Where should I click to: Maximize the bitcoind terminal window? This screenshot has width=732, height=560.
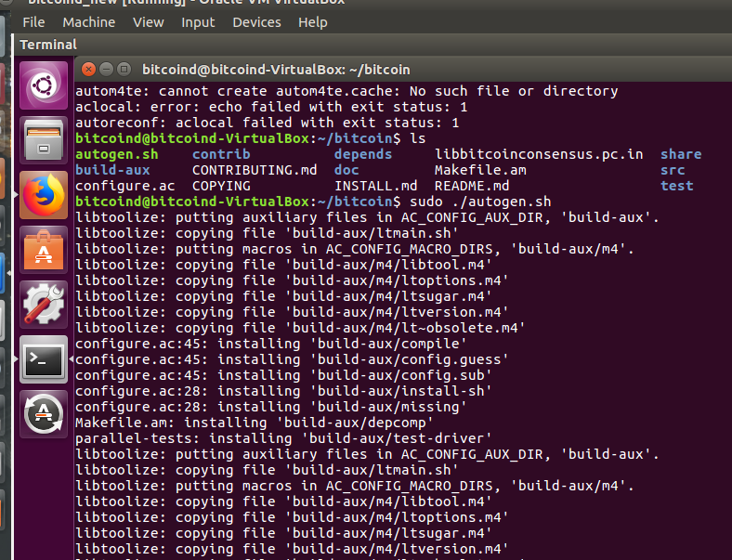[x=124, y=70]
